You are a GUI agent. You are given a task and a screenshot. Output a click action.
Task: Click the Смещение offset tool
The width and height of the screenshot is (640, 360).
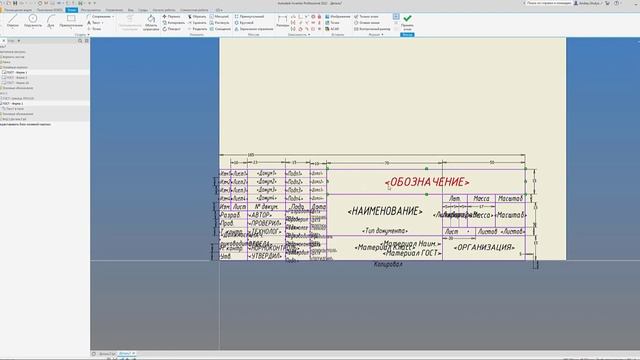pyautogui.click(x=220, y=29)
